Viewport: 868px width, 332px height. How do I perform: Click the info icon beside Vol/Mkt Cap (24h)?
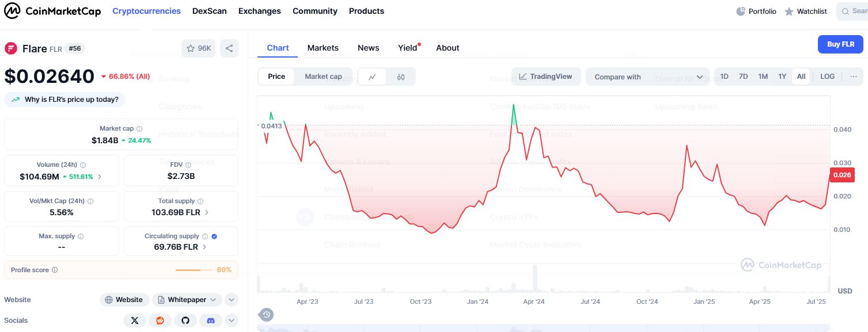[90, 201]
